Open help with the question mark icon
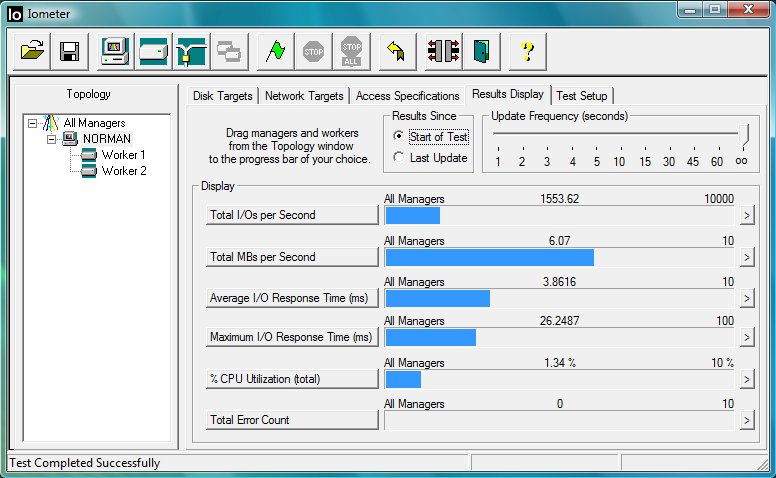 pyautogui.click(x=528, y=51)
